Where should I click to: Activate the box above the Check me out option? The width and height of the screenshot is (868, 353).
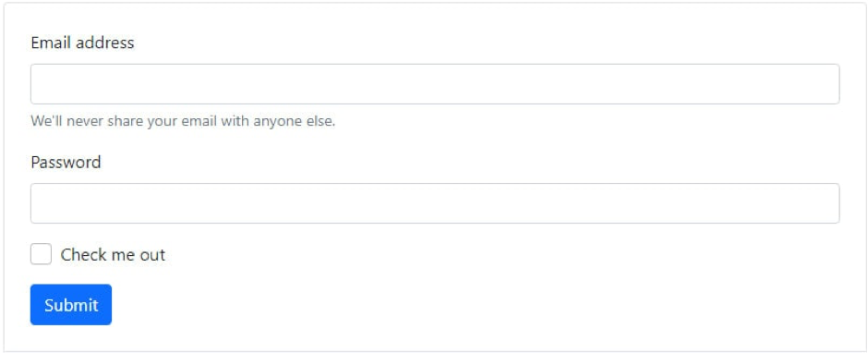(435, 203)
